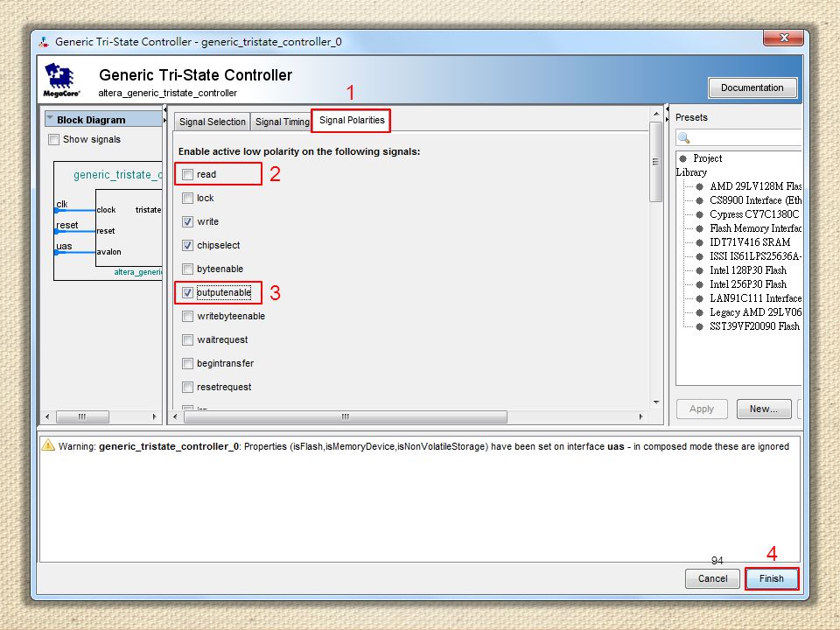Select the Project preset node
This screenshot has height=630, width=840.
(x=707, y=158)
